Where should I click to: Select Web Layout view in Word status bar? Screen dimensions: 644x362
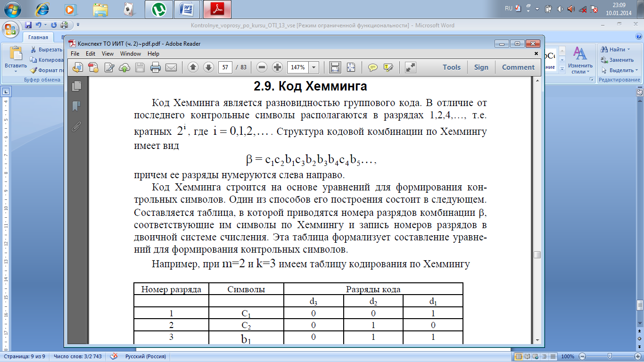click(537, 356)
